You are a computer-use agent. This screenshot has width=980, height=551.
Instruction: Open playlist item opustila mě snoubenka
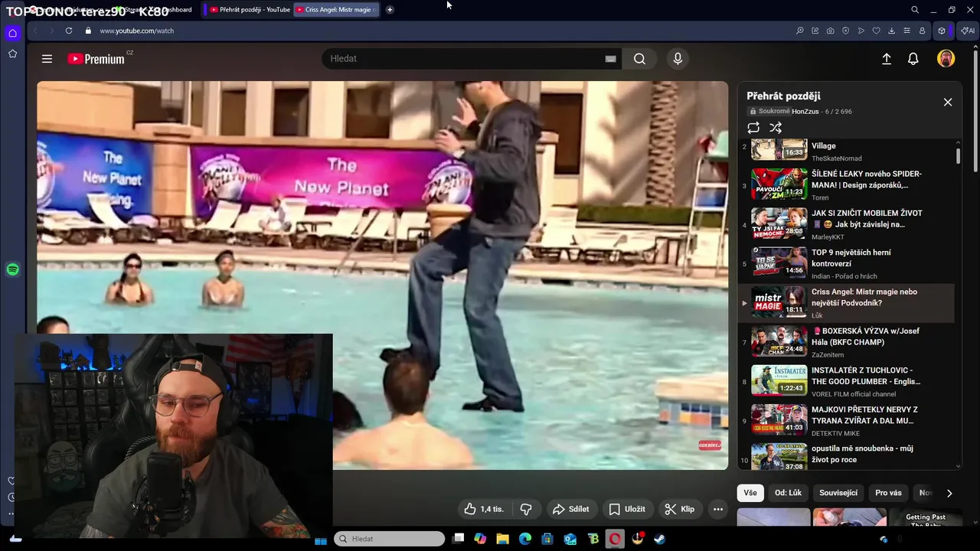click(x=846, y=456)
